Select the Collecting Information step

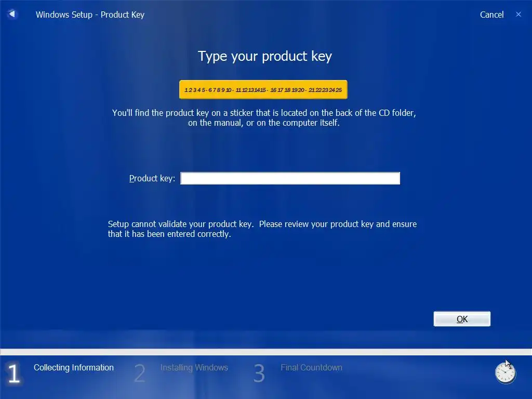(74, 367)
